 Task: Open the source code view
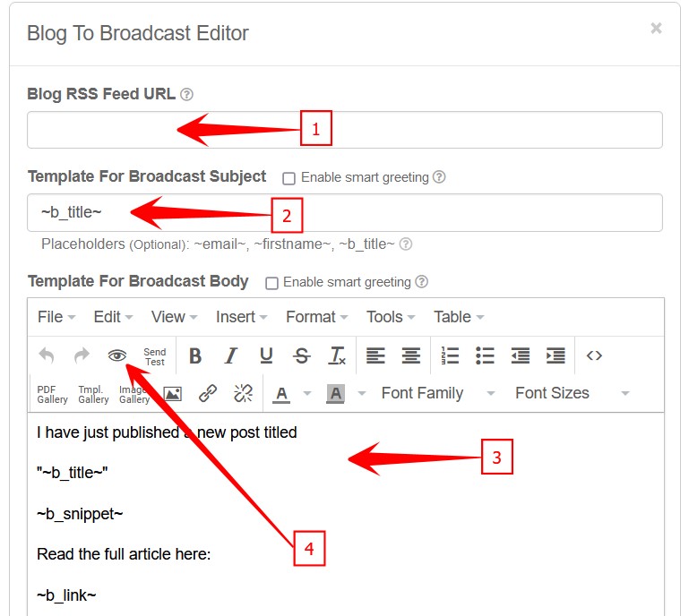coord(594,356)
